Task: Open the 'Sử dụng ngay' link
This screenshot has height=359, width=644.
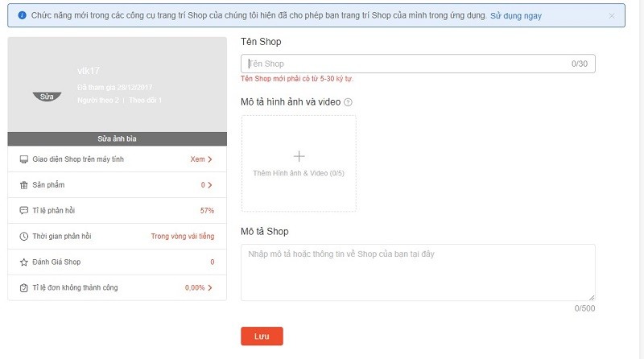Action: (x=516, y=15)
